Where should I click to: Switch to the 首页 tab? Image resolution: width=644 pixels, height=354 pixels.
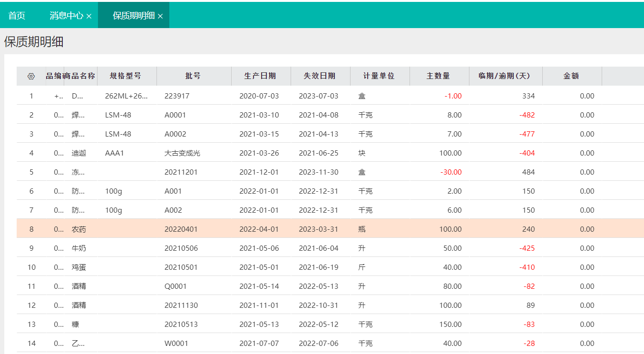[17, 15]
